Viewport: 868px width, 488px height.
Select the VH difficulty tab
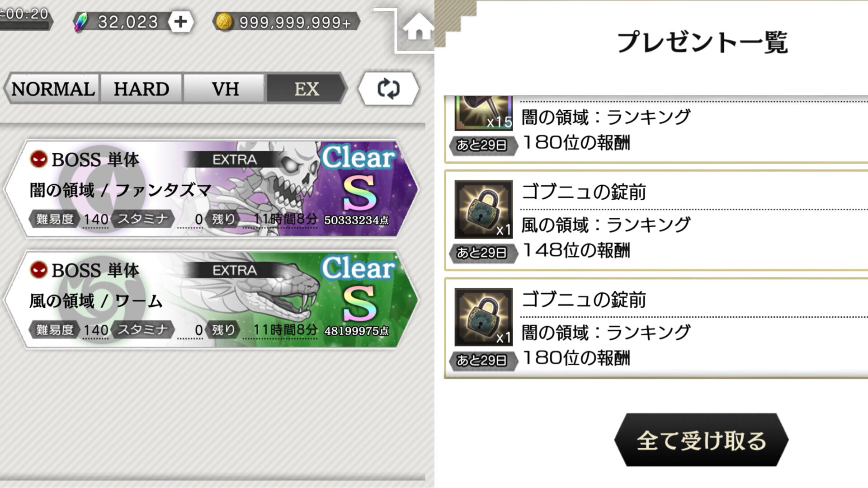coord(225,89)
